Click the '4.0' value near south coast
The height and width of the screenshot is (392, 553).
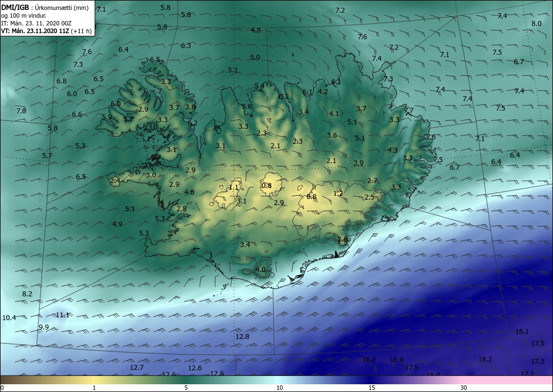tap(260, 270)
